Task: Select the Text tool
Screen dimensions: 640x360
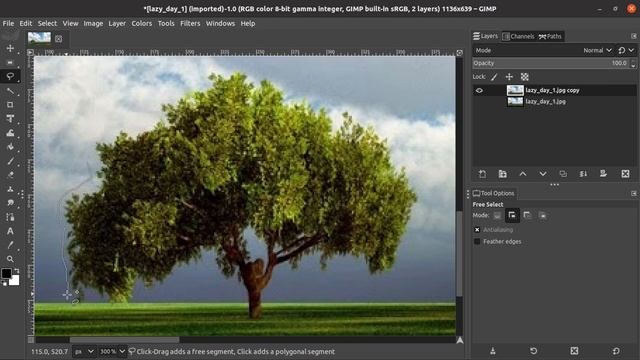Action: point(10,231)
